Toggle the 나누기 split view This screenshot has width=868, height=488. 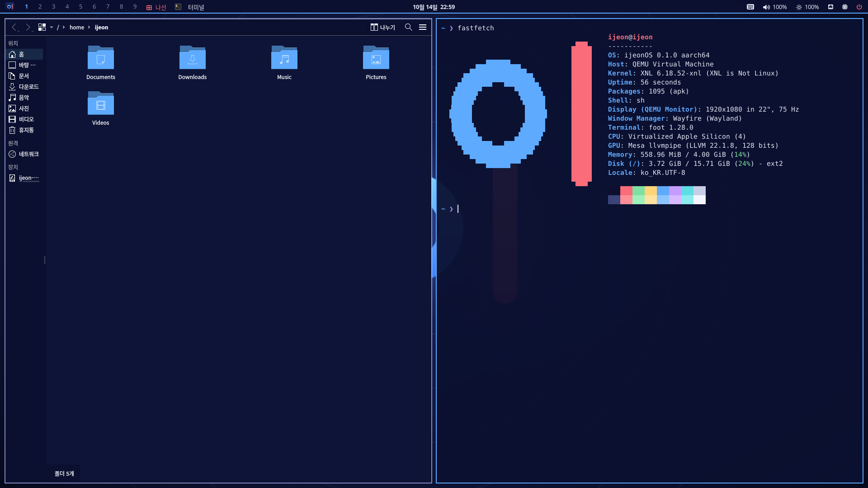coord(382,27)
